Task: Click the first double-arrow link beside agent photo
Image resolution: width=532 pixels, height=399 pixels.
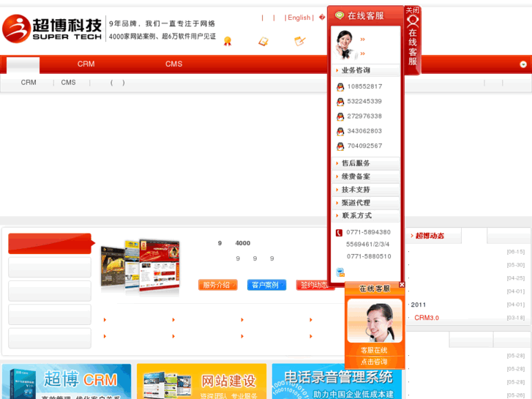Action: (362, 40)
